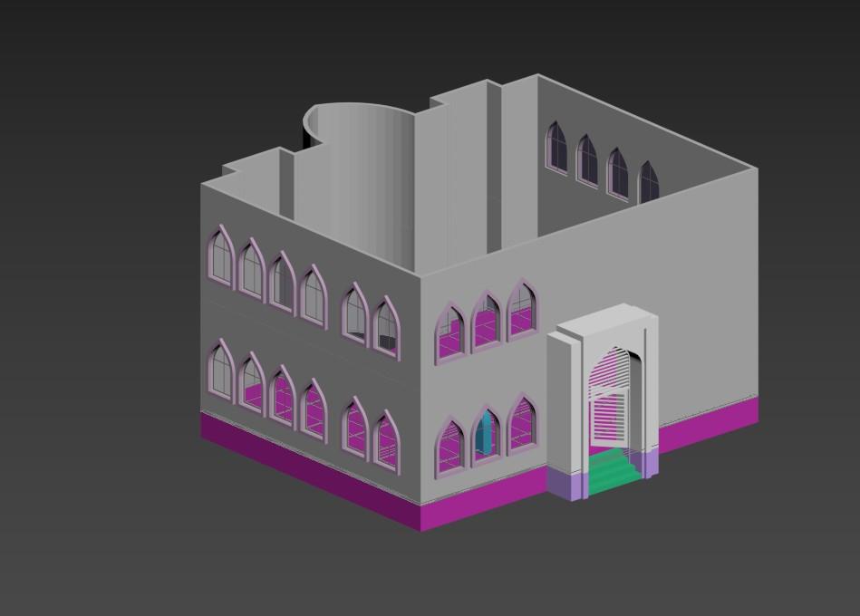This screenshot has height=616, width=860.
Task: Select the rightmost upper window on left facade
Action: pos(385,326)
